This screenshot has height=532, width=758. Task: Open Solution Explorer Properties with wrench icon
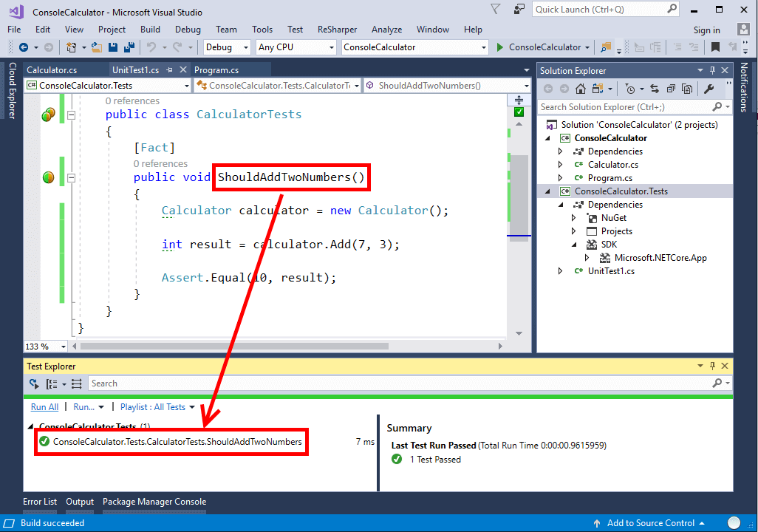click(x=709, y=89)
